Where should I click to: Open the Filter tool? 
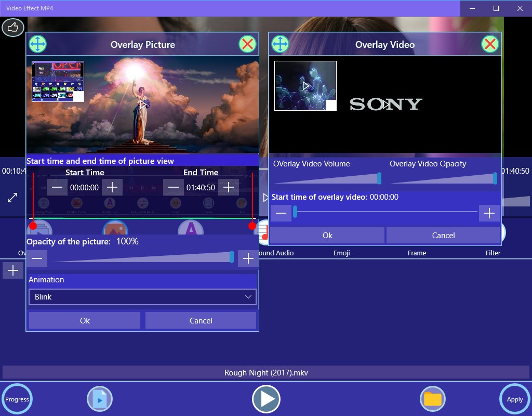[x=493, y=253]
